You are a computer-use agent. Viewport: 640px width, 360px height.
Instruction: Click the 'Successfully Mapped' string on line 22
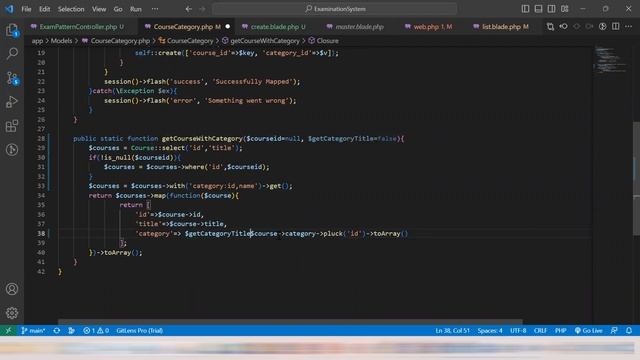click(252, 82)
